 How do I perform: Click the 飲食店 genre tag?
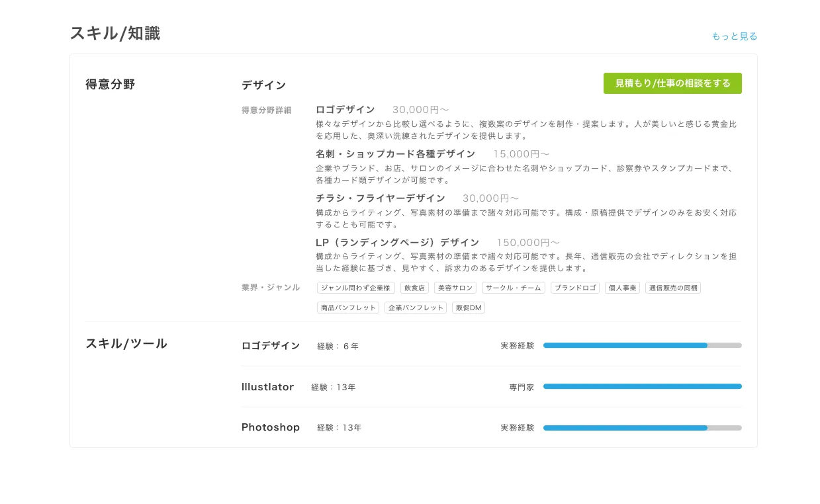click(414, 288)
